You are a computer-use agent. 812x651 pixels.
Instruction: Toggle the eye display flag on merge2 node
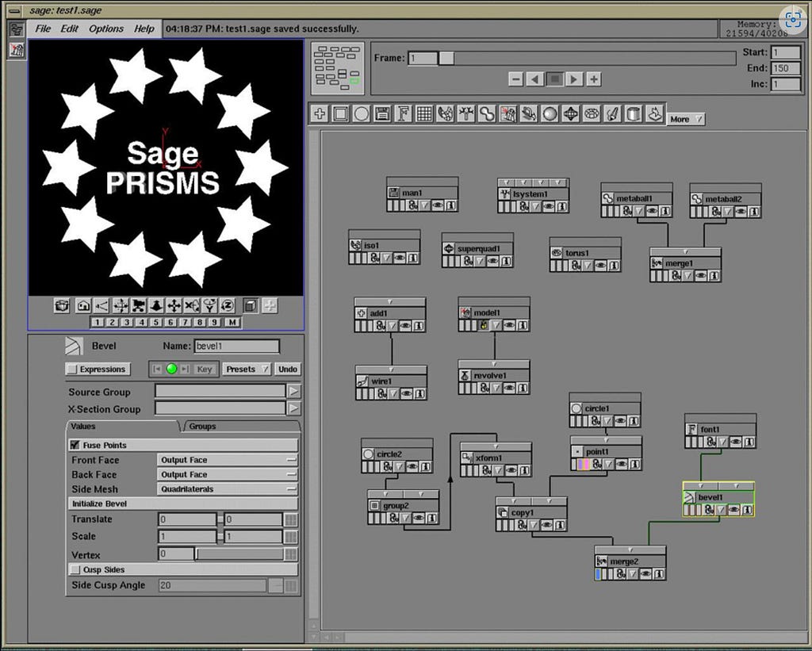coord(645,574)
